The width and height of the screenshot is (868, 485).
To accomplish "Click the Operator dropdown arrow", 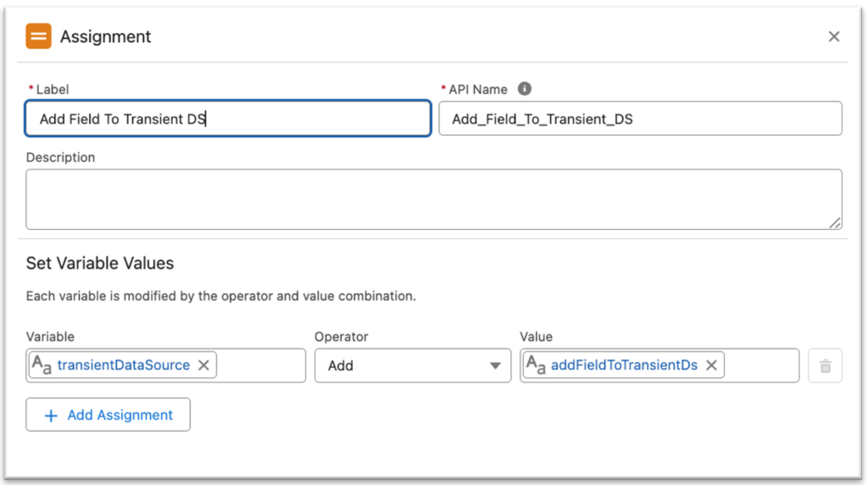I will point(494,366).
